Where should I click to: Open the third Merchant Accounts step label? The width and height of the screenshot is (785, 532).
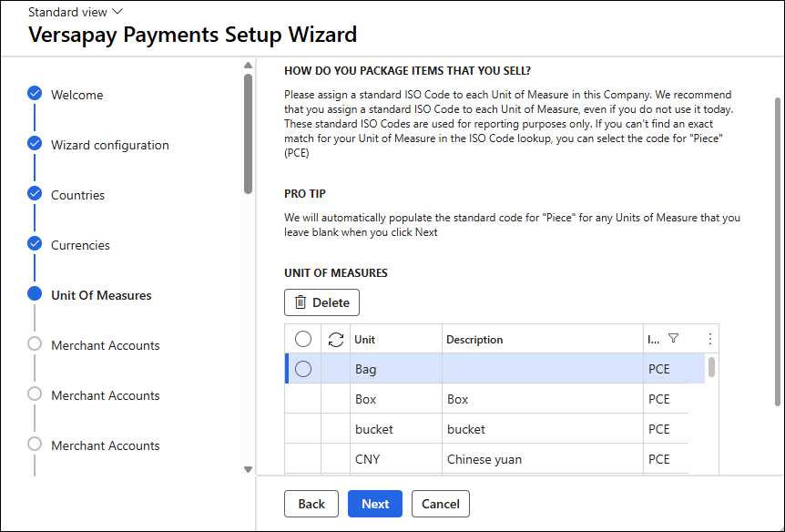(105, 445)
